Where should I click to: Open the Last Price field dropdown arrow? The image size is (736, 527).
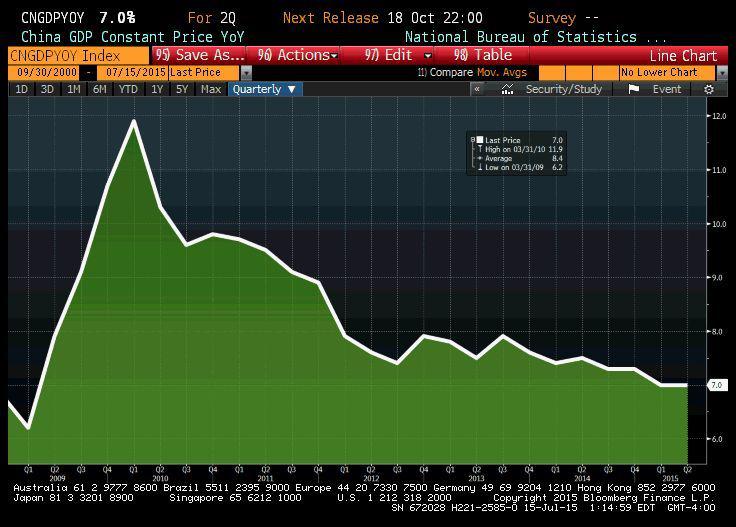point(246,73)
